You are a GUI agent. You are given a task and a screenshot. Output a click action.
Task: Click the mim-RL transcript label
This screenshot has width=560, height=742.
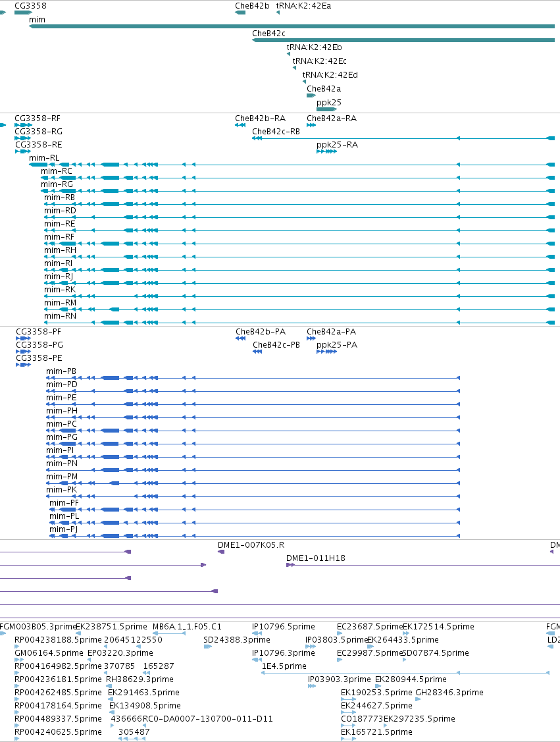pos(44,158)
